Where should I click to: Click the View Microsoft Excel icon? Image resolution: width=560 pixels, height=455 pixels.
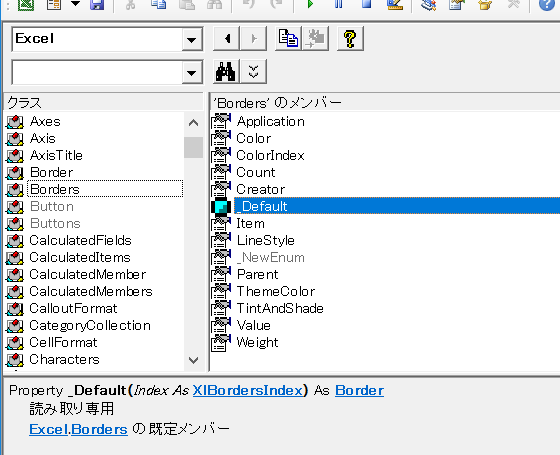[x=26, y=4]
